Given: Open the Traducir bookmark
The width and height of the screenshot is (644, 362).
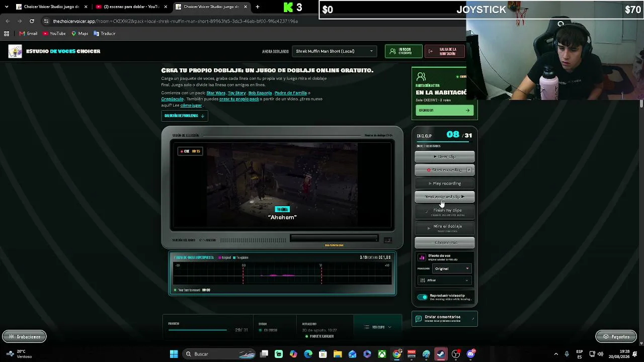Looking at the screenshot, I should tap(105, 34).
